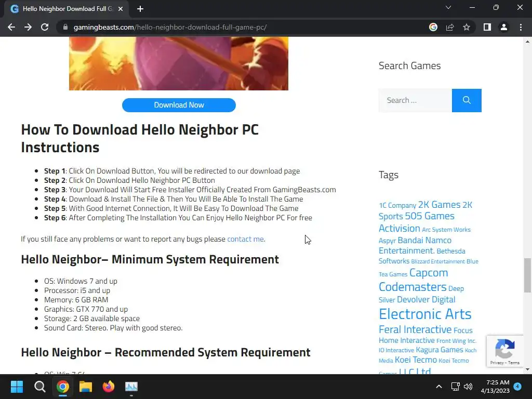532x399 pixels.
Task: Open Chrome three-dot menu
Action: (521, 27)
